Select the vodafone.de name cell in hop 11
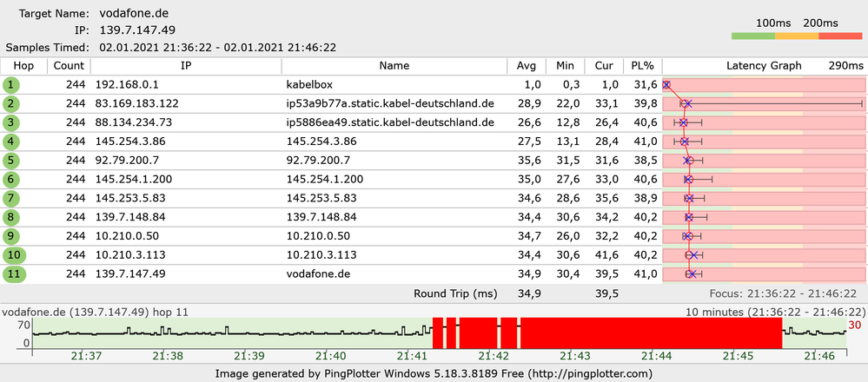The width and height of the screenshot is (868, 382). (x=319, y=274)
